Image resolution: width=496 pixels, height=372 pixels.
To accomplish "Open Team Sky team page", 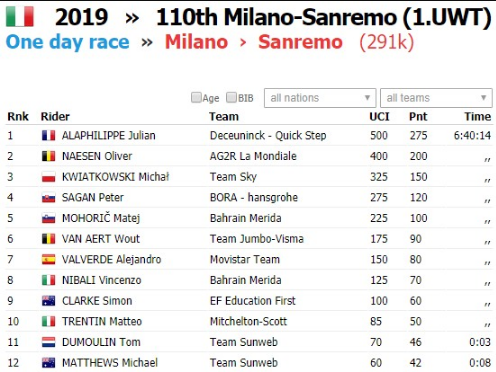I will pyautogui.click(x=233, y=177).
